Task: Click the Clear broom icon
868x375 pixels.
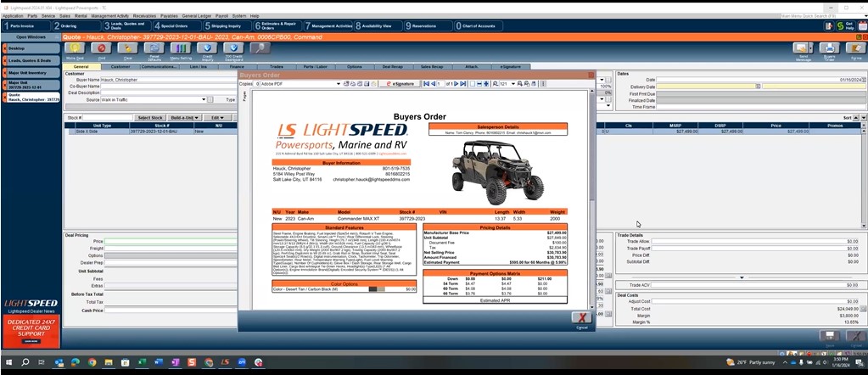Action: click(x=128, y=48)
